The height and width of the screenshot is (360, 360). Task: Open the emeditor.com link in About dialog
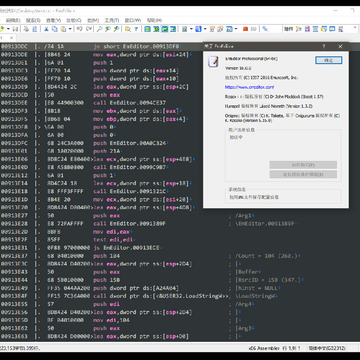coord(249,87)
